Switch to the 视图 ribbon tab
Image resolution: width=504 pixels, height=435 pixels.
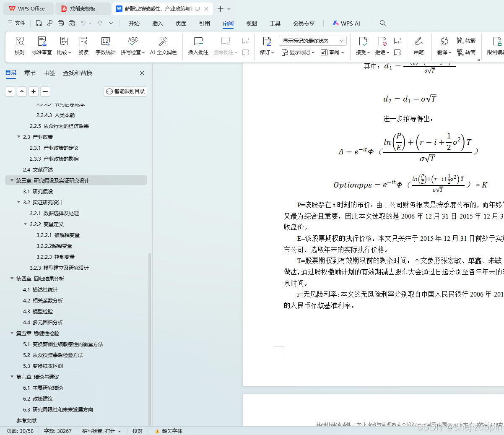click(x=252, y=23)
